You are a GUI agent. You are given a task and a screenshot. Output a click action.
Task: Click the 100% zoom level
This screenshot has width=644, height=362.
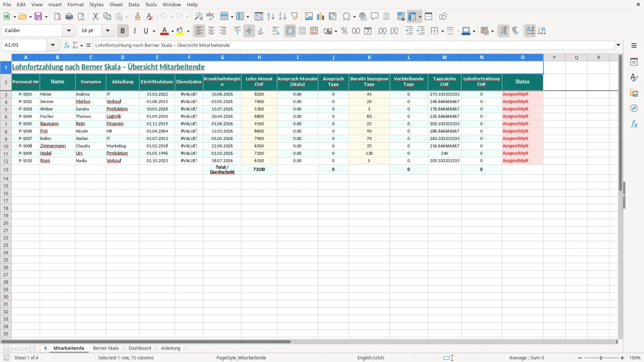point(635,358)
